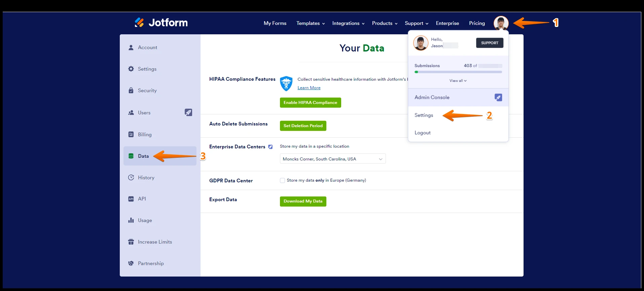Viewport: 644px width, 291px height.
Task: Select Settings in the profile dropdown
Action: 424,115
